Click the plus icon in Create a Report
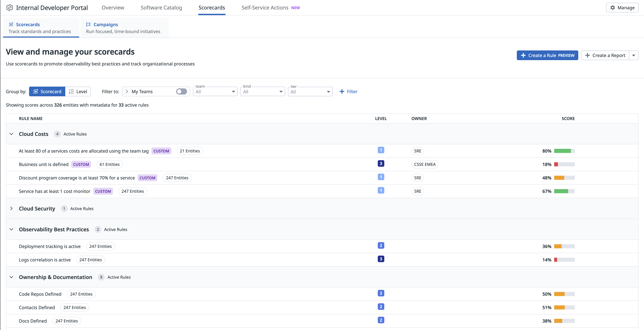The width and height of the screenshot is (644, 330). tap(588, 55)
